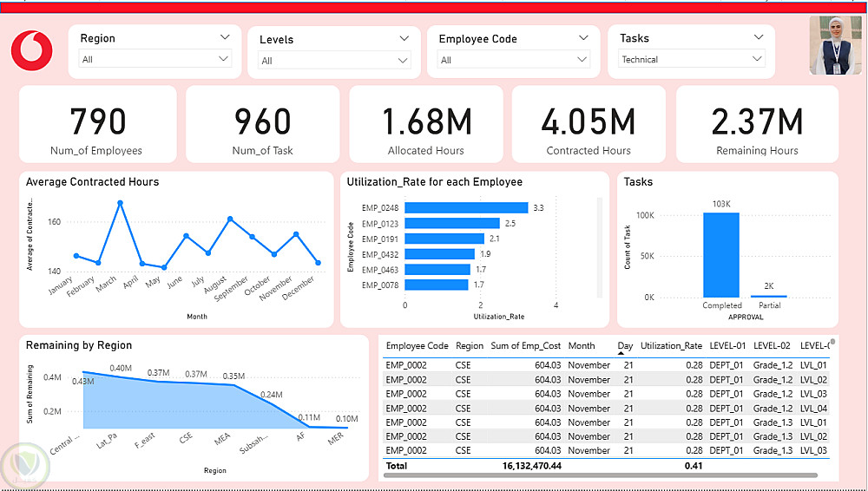Open the Employee Code dropdown list
Viewport: 868px width, 491px height.
click(x=514, y=59)
